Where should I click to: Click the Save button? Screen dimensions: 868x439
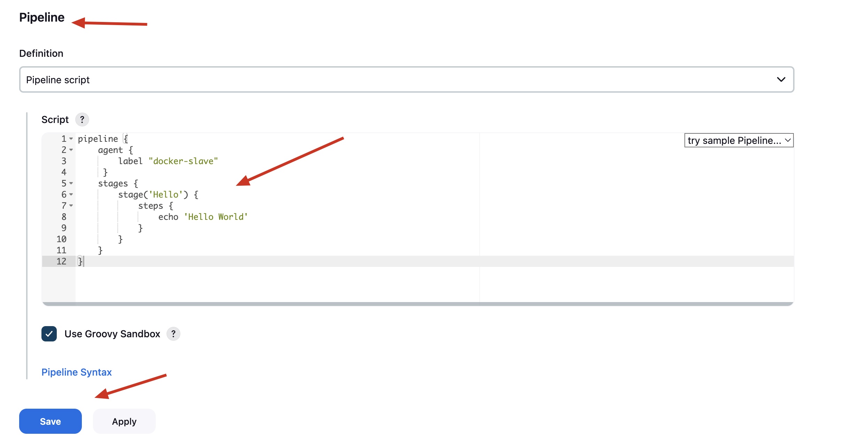click(x=51, y=421)
